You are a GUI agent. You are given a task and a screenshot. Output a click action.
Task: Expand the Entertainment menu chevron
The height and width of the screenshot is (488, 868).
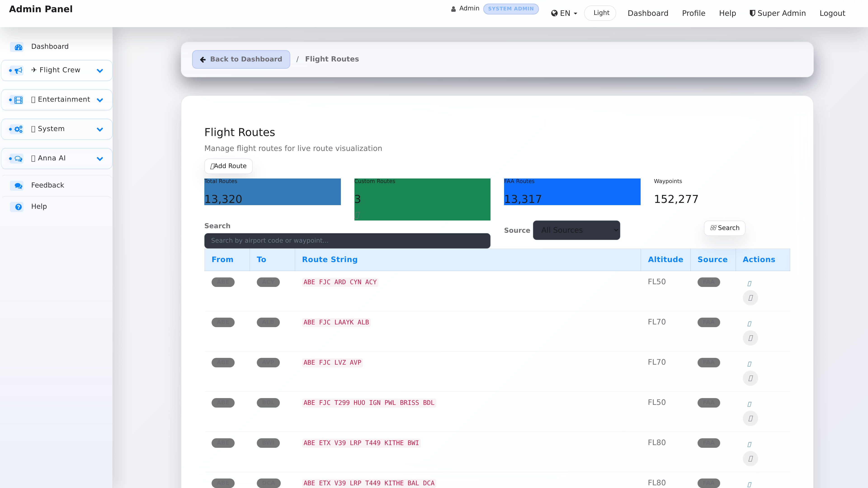point(100,100)
